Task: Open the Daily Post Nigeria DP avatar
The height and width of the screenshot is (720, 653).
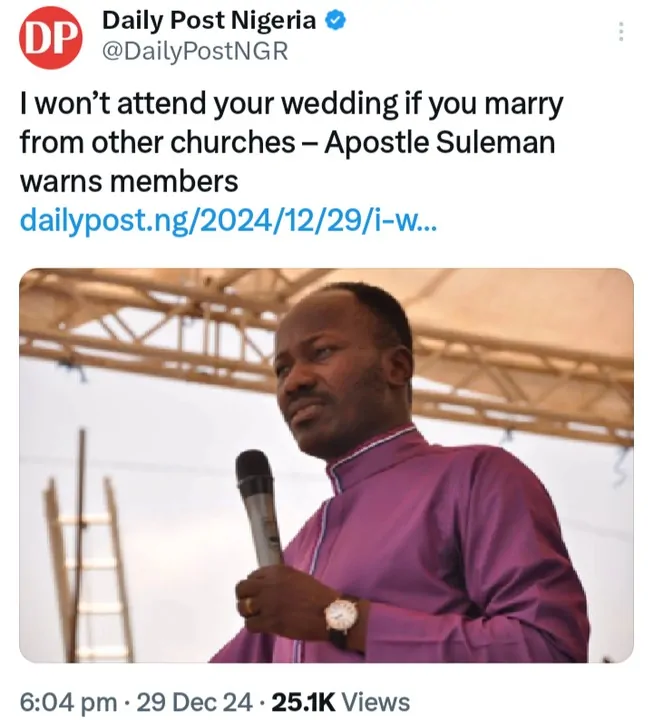Action: tap(50, 38)
